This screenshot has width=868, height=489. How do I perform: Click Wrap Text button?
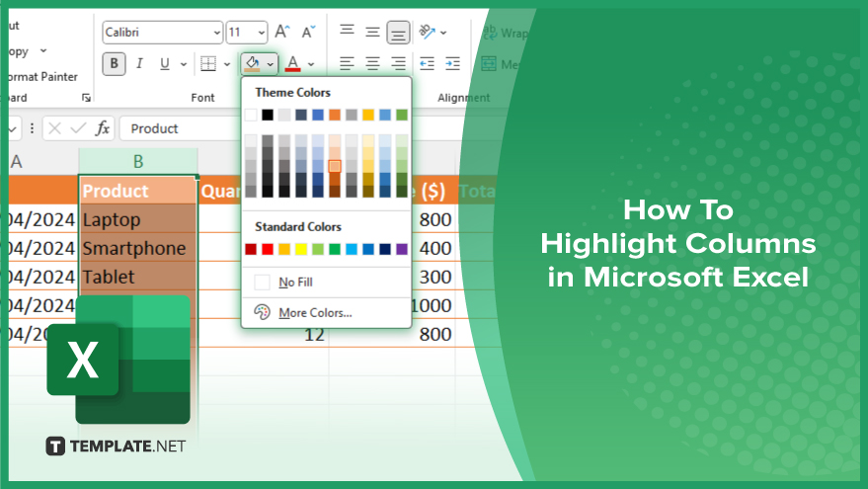pos(505,33)
